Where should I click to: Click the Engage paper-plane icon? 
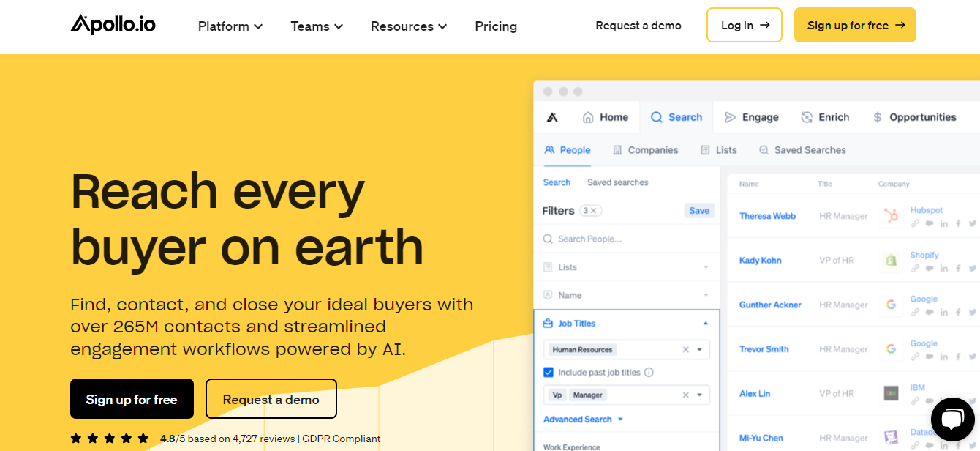tap(730, 117)
